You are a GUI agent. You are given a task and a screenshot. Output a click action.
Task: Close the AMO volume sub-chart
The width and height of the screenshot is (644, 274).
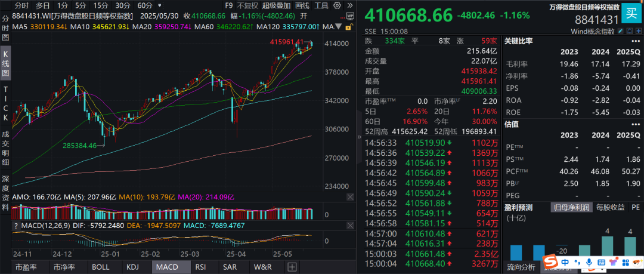pos(350,198)
